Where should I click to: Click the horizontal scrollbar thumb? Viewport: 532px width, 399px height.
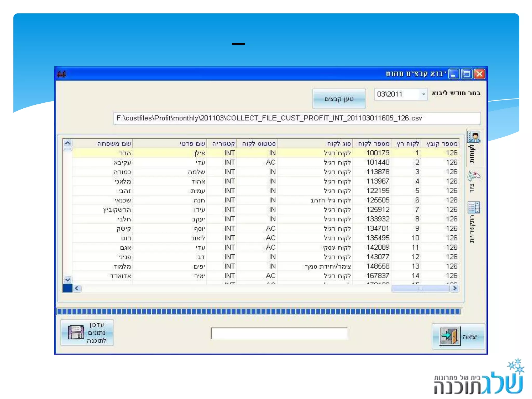pyautogui.click(x=420, y=288)
